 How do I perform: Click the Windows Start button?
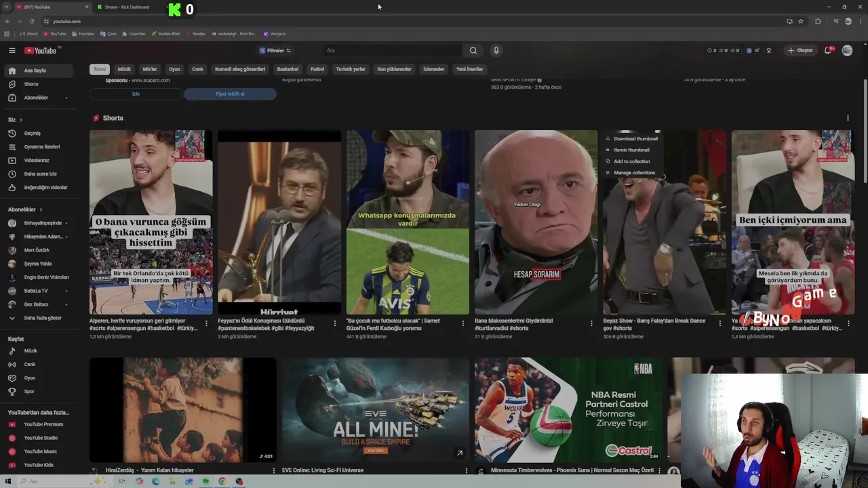click(9, 481)
